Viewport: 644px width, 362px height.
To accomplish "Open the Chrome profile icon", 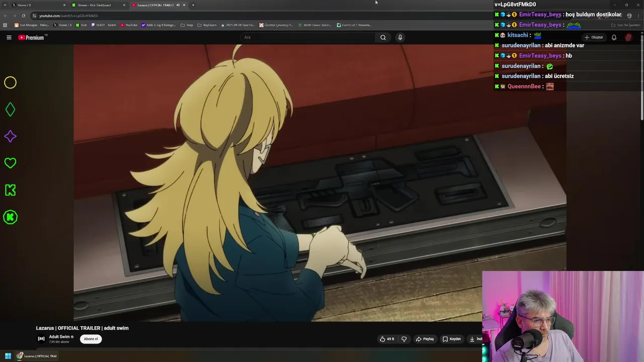I will (x=629, y=16).
